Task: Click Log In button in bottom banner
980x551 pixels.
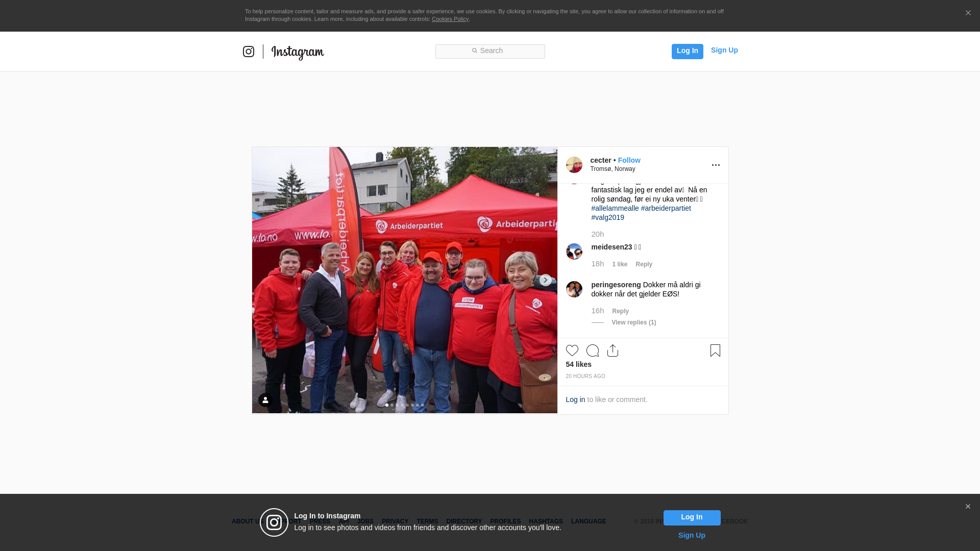Action: (x=692, y=517)
